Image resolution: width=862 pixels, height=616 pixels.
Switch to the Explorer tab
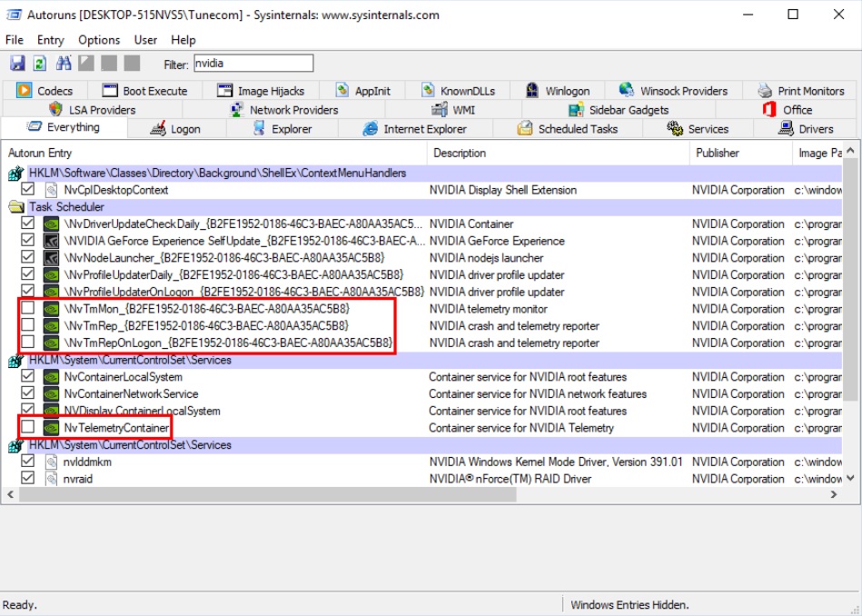click(282, 129)
